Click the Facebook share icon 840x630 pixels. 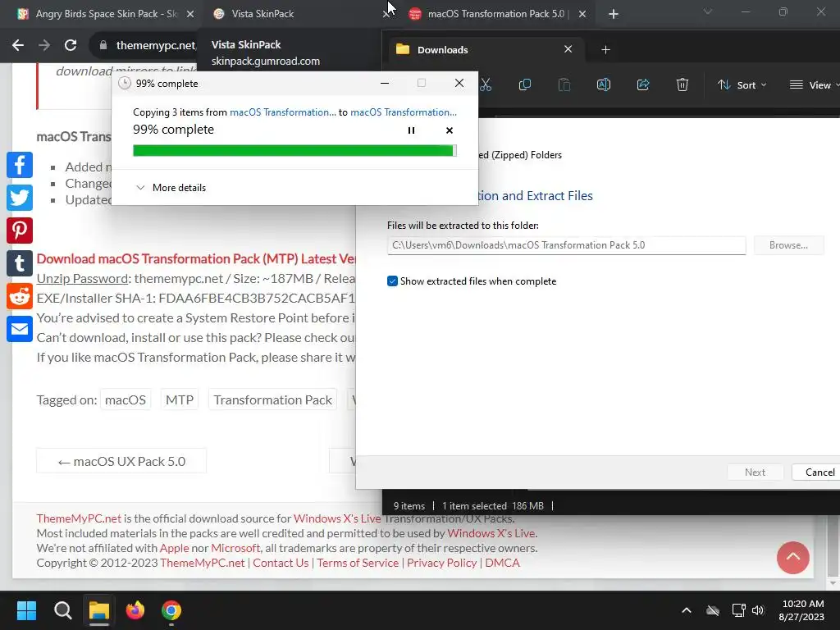pyautogui.click(x=20, y=165)
